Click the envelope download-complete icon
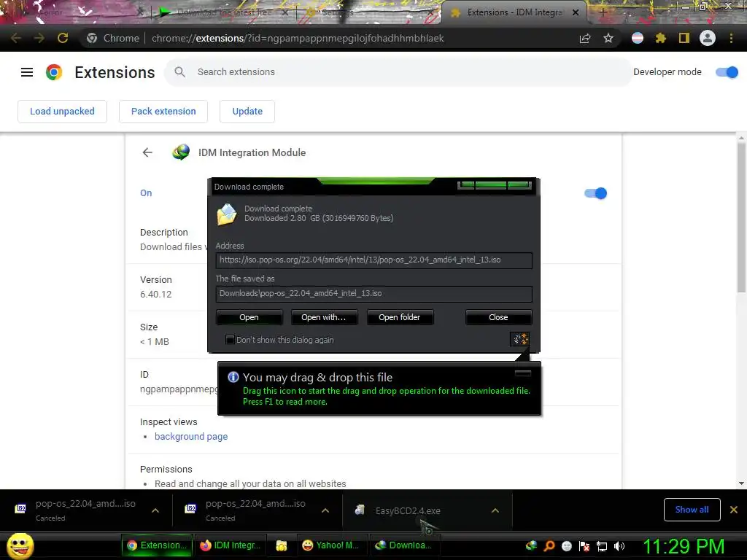Screen dimensions: 747x560 pos(228,214)
